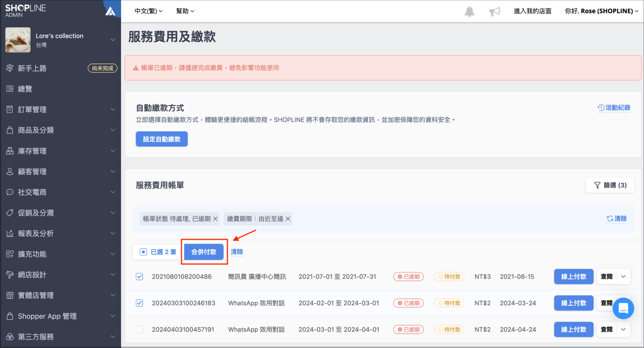
Task: Open the 社交電商 sidebar menu
Action: [61, 192]
